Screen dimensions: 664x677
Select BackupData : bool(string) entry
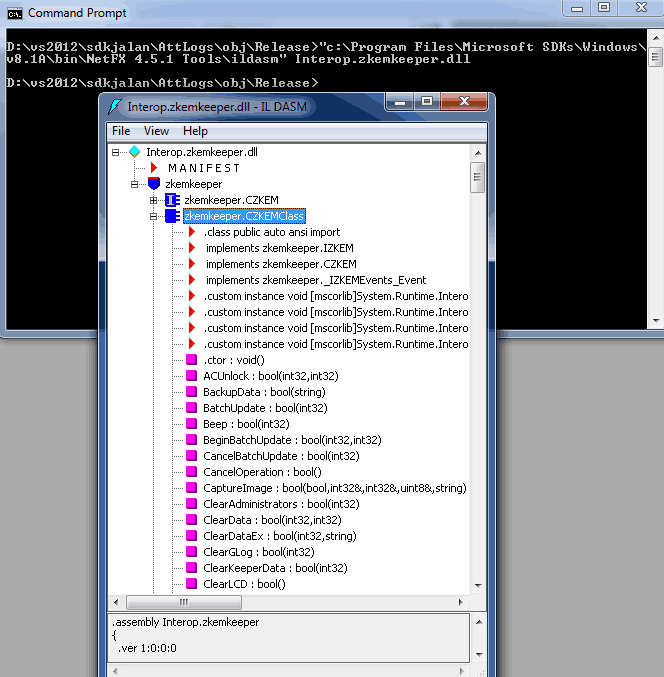pos(264,392)
